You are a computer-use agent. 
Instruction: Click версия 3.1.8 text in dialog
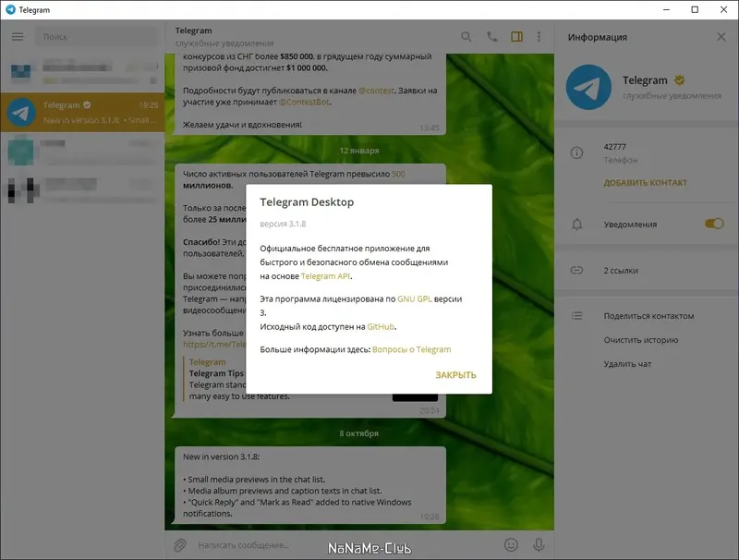pos(283,224)
